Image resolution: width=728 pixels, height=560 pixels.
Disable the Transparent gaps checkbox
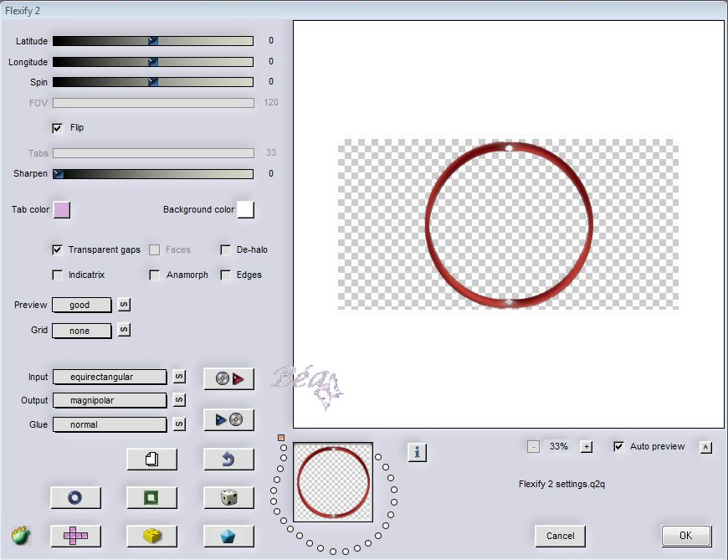pyautogui.click(x=58, y=249)
